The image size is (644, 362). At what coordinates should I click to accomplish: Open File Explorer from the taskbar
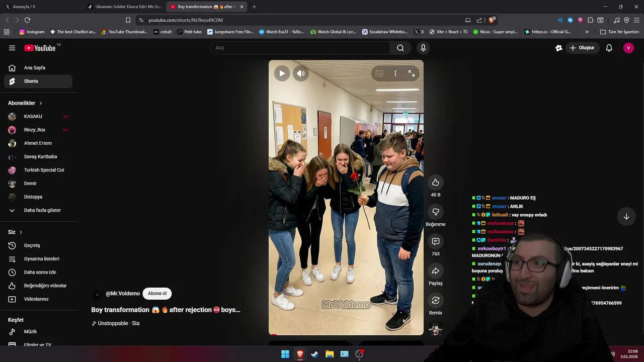coord(330,354)
